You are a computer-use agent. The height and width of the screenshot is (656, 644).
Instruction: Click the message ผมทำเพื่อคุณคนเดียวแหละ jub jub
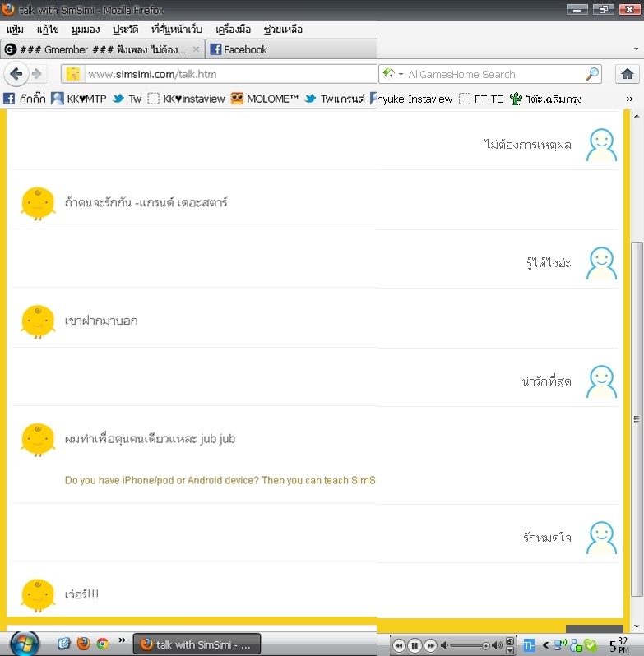click(x=150, y=439)
